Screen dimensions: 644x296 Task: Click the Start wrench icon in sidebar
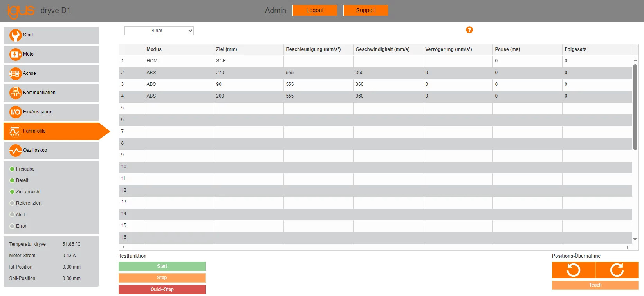point(15,35)
